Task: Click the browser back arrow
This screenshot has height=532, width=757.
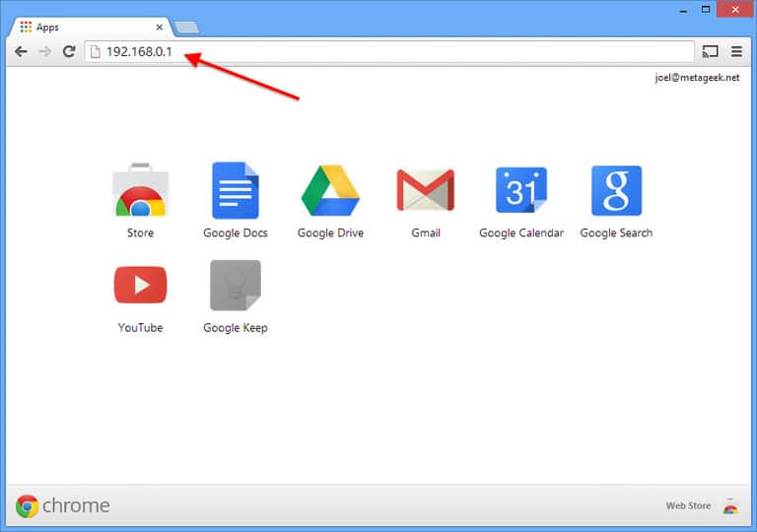Action: point(21,51)
